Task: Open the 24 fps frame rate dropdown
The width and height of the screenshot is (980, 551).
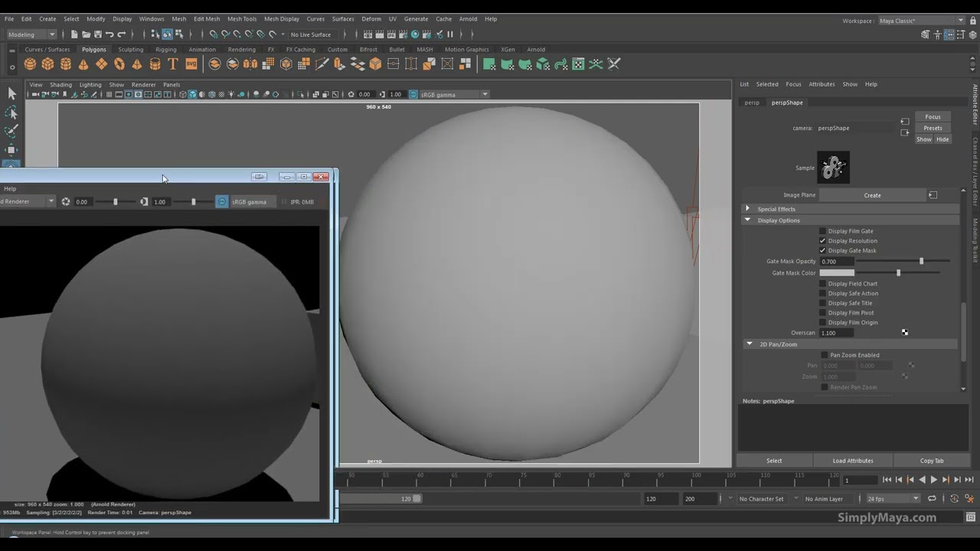Action: point(893,499)
